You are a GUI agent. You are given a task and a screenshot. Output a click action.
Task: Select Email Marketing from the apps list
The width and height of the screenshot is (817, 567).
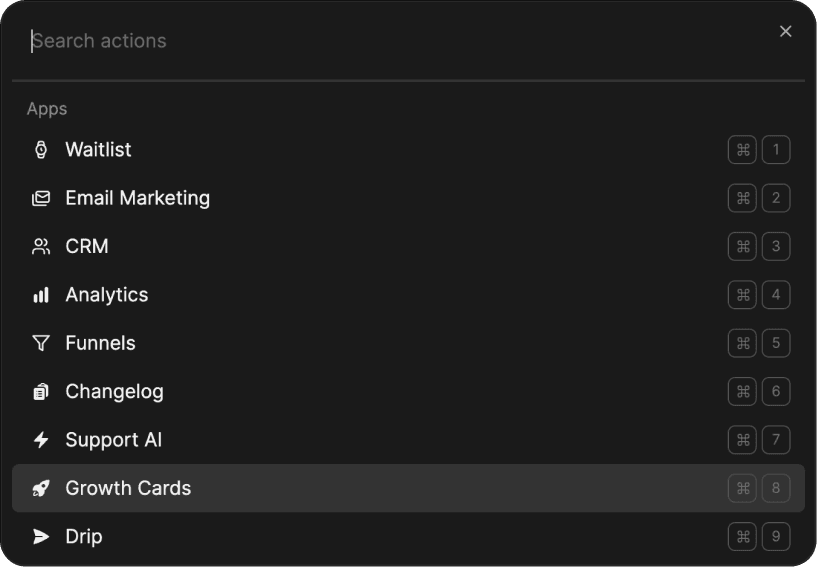click(x=137, y=198)
